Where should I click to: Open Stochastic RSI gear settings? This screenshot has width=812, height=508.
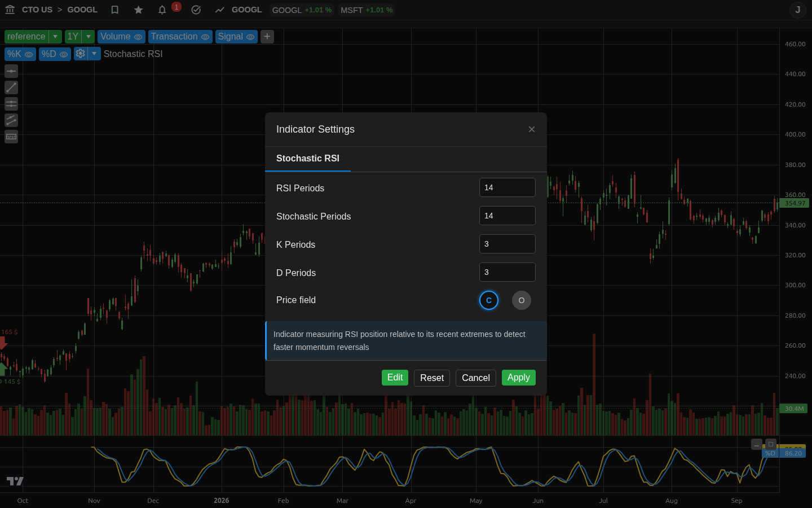pos(81,54)
